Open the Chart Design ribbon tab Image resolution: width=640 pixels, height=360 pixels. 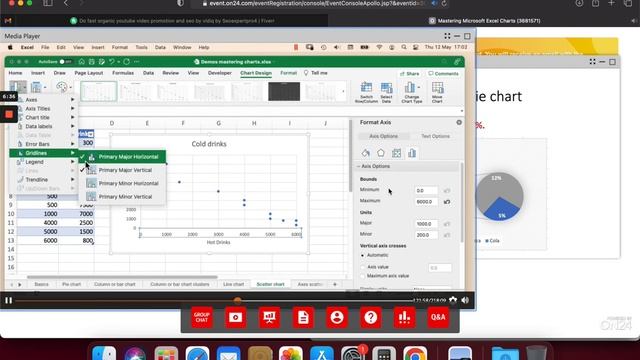[256, 73]
